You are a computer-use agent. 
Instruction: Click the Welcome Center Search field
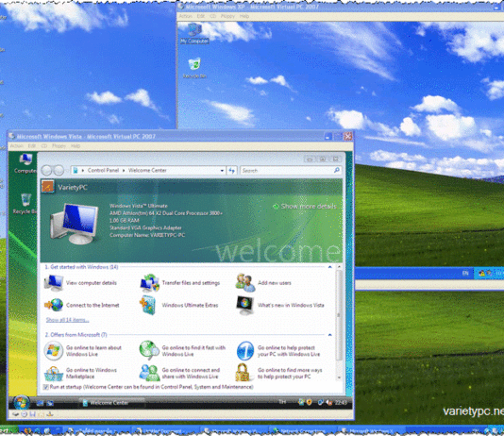(x=291, y=170)
